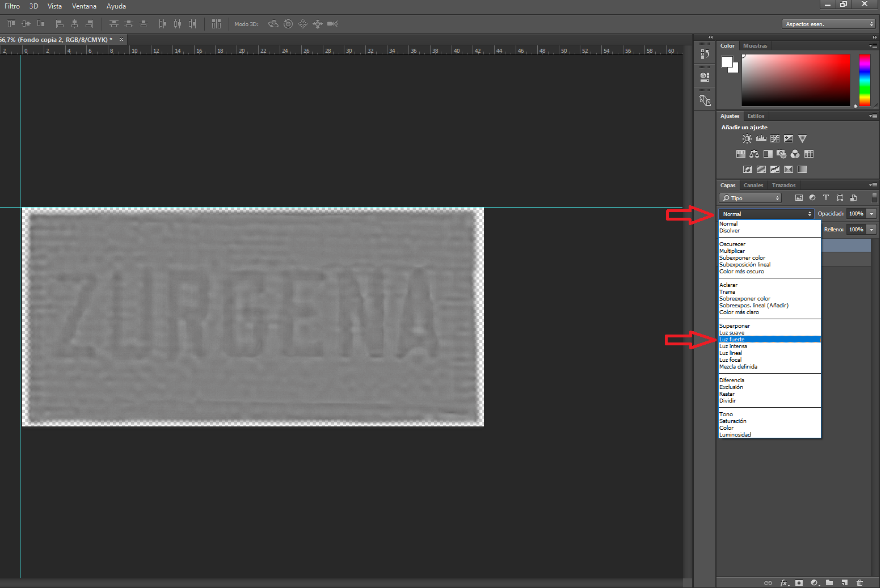Click the 3D rotate mode icon
The image size is (881, 588).
(273, 24)
